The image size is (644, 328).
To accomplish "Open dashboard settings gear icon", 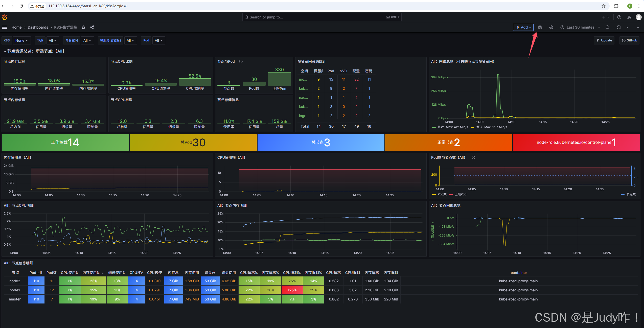I will tap(551, 27).
